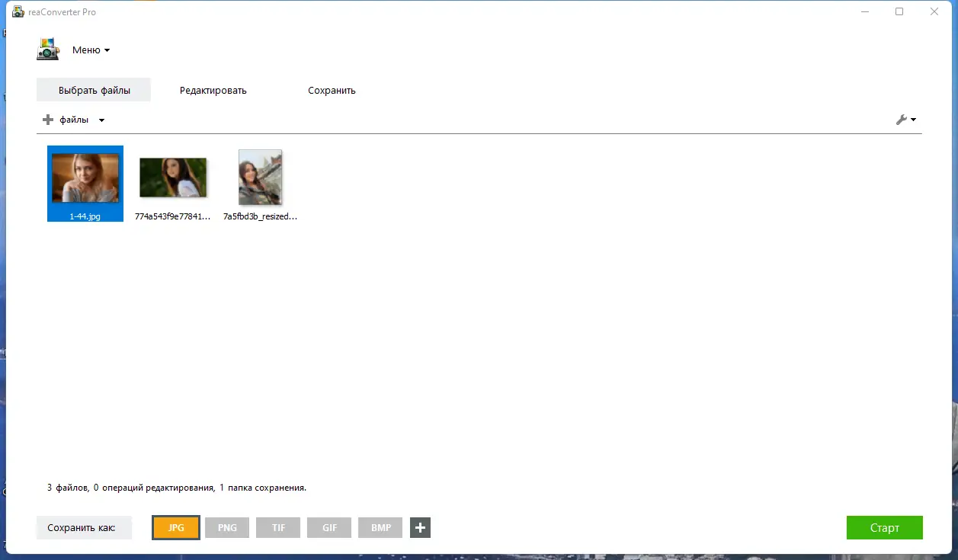Choose PNG as output format
The width and height of the screenshot is (958, 560).
pos(227,528)
